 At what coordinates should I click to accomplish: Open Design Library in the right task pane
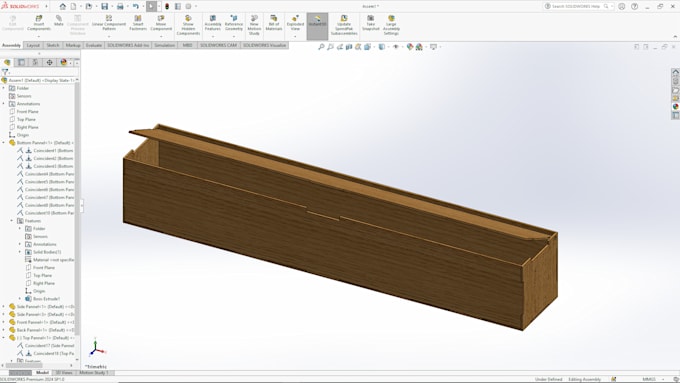(x=675, y=81)
